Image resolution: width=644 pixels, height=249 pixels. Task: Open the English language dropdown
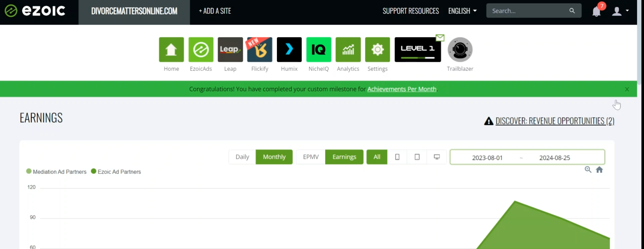462,11
